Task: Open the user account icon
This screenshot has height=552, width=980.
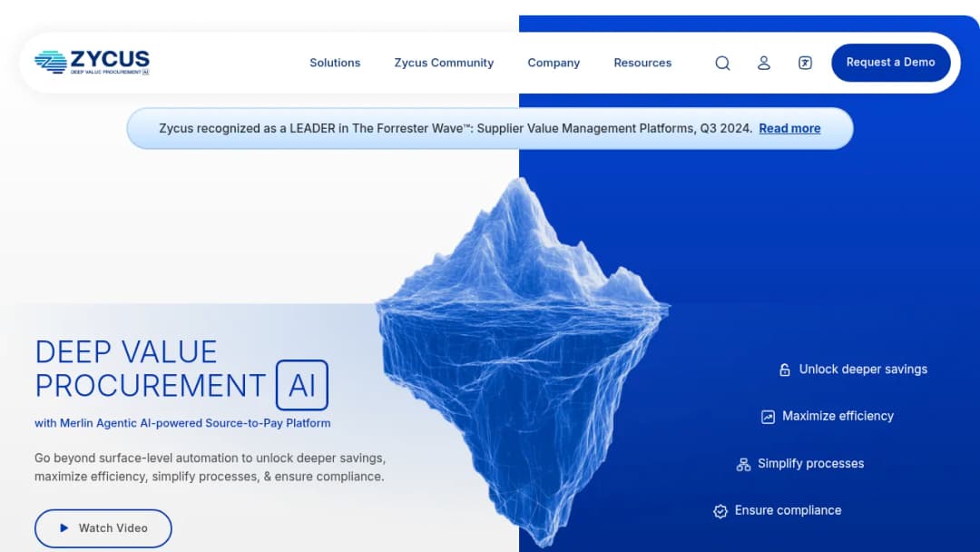Action: click(x=764, y=64)
